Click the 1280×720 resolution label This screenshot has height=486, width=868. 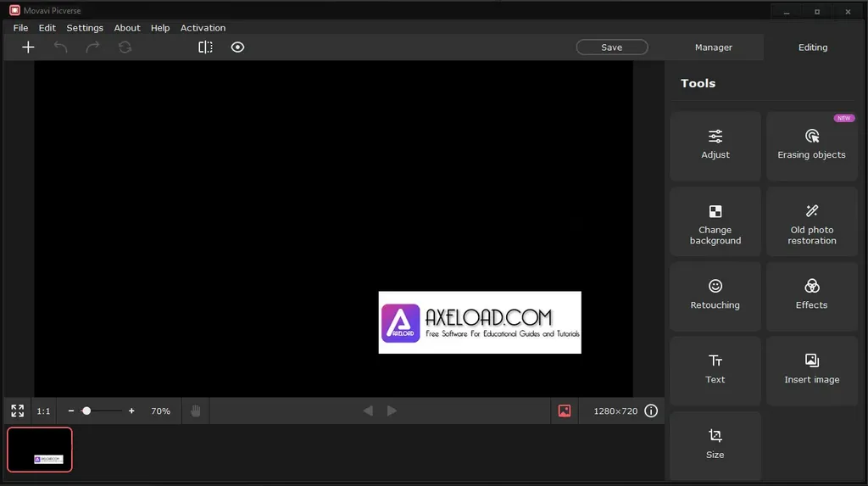[615, 411]
